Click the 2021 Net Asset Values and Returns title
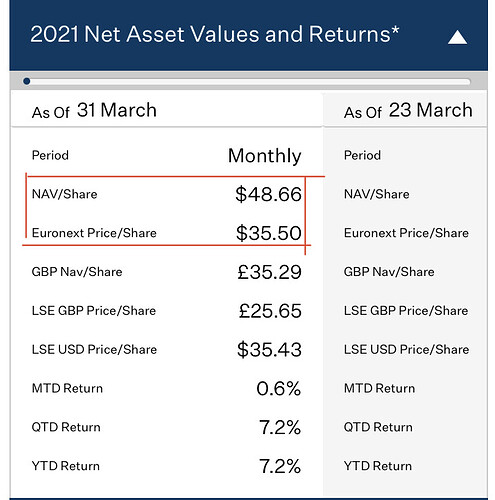The width and height of the screenshot is (495, 500). click(214, 34)
